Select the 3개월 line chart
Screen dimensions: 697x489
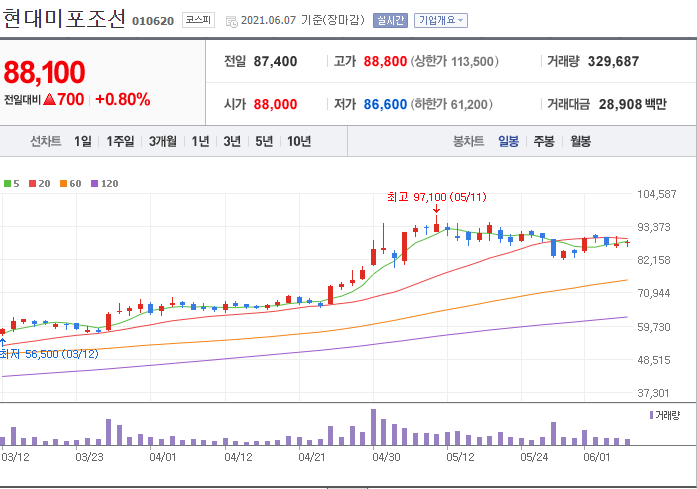163,141
